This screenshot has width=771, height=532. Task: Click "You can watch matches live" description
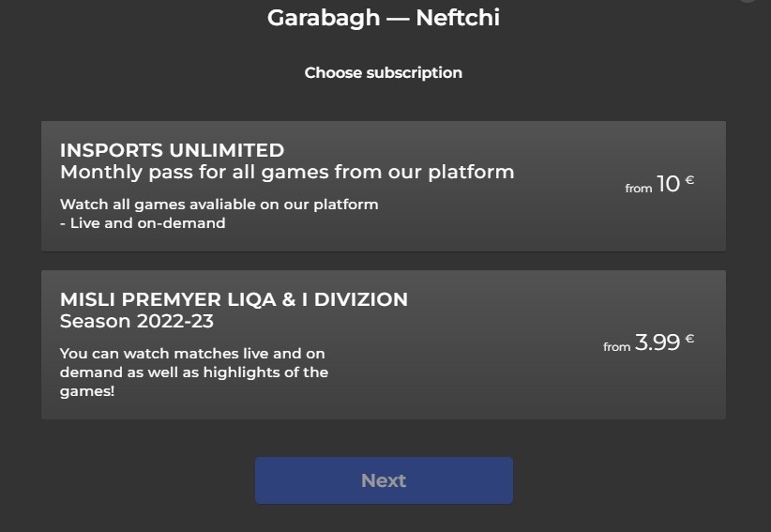tap(192, 354)
